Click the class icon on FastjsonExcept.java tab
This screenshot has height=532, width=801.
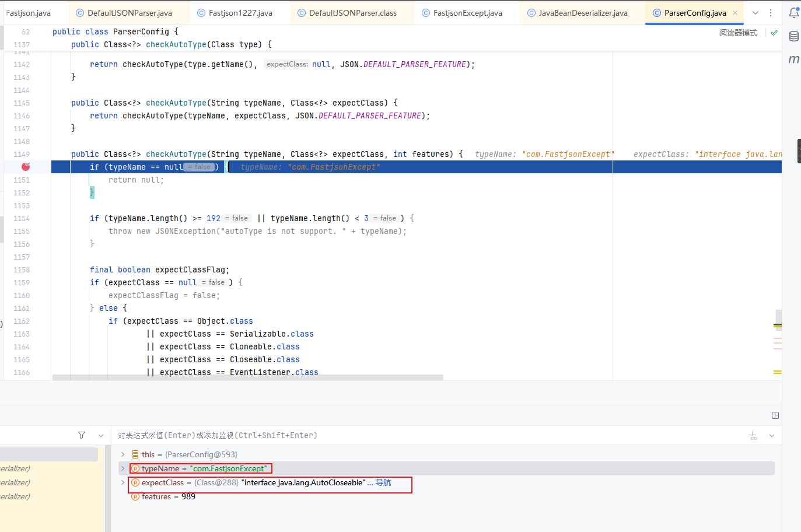click(x=426, y=13)
